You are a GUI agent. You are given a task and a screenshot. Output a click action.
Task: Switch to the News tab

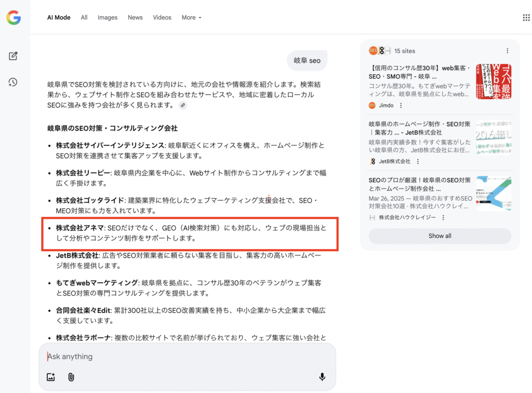click(135, 17)
